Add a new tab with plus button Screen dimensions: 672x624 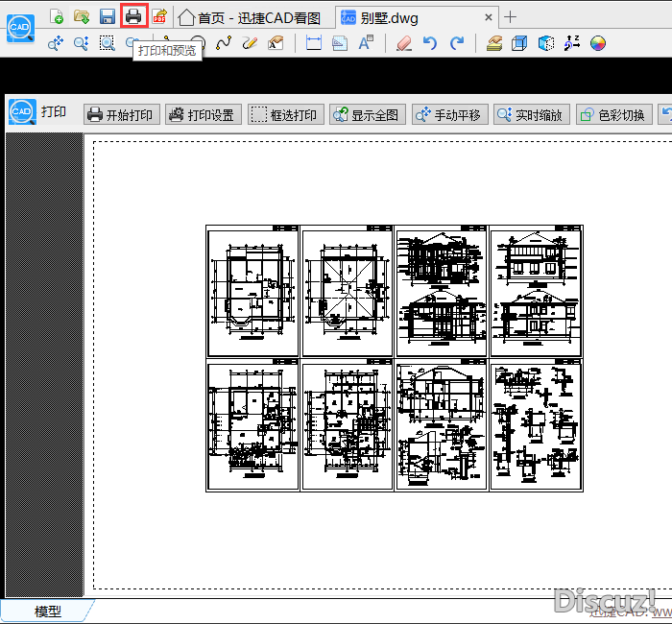(511, 17)
